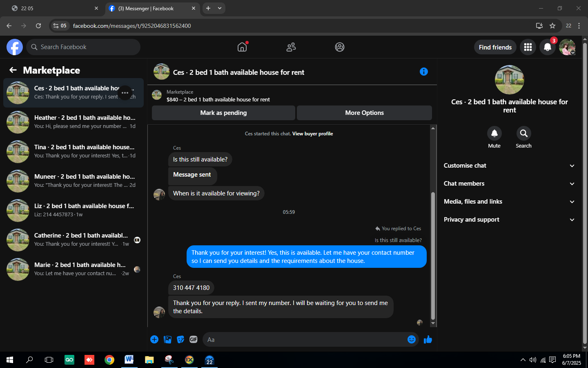This screenshot has height=368, width=588.
Task: Show conversation information with the blue info icon
Action: (x=424, y=72)
